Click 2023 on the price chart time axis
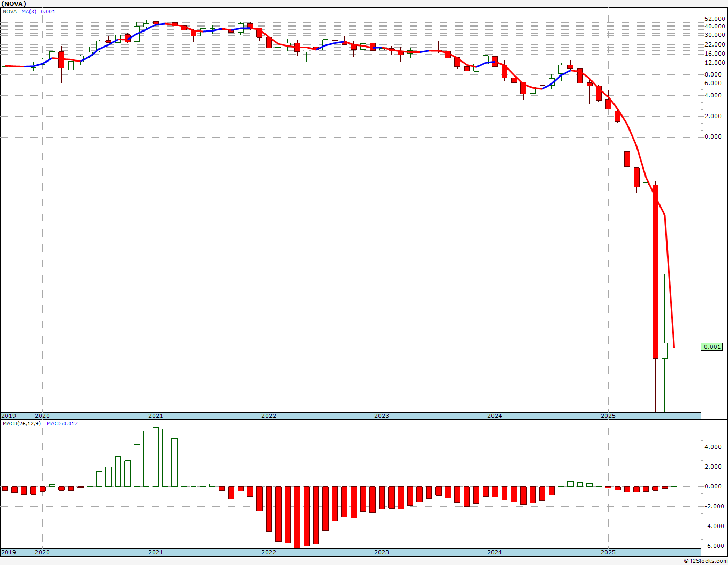 (382, 416)
